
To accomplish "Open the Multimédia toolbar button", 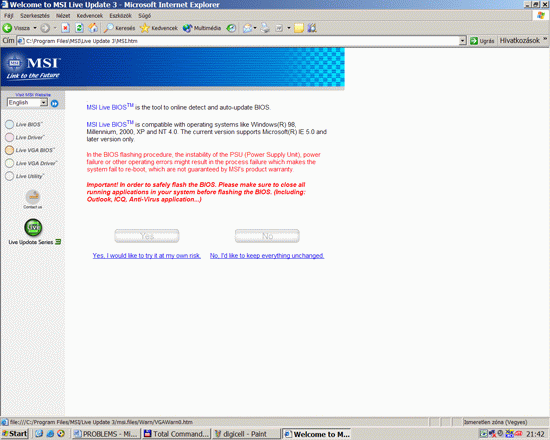I will pyautogui.click(x=202, y=28).
